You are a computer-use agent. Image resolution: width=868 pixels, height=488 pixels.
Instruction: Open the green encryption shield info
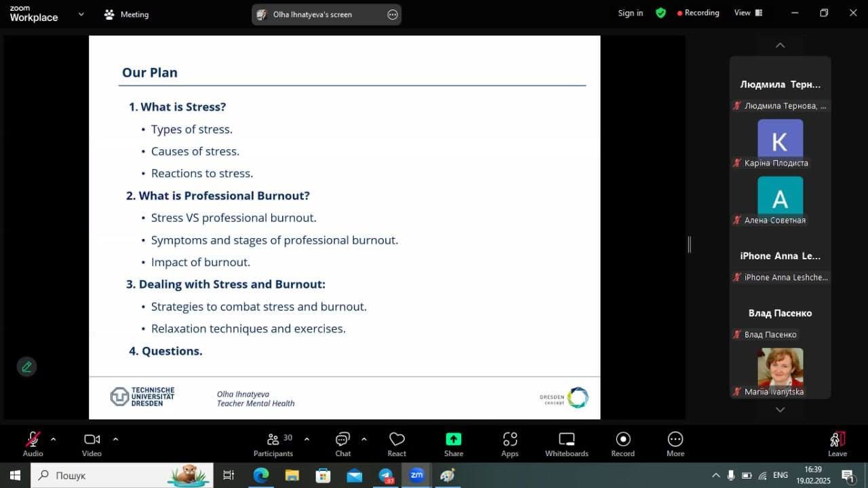coord(660,13)
